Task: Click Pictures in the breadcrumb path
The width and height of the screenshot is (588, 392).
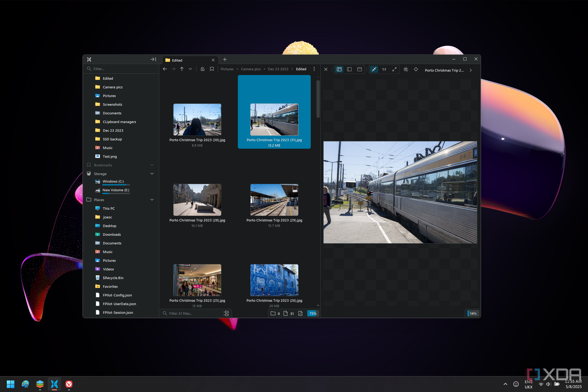Action: 227,69
